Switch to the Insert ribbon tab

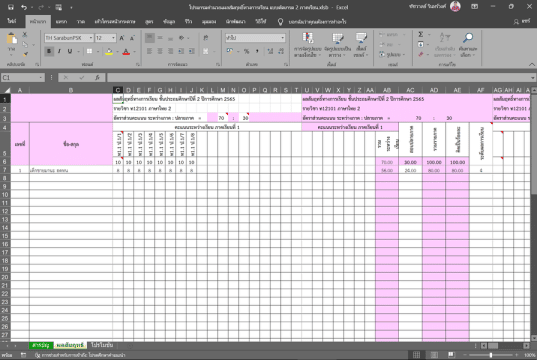[x=61, y=22]
